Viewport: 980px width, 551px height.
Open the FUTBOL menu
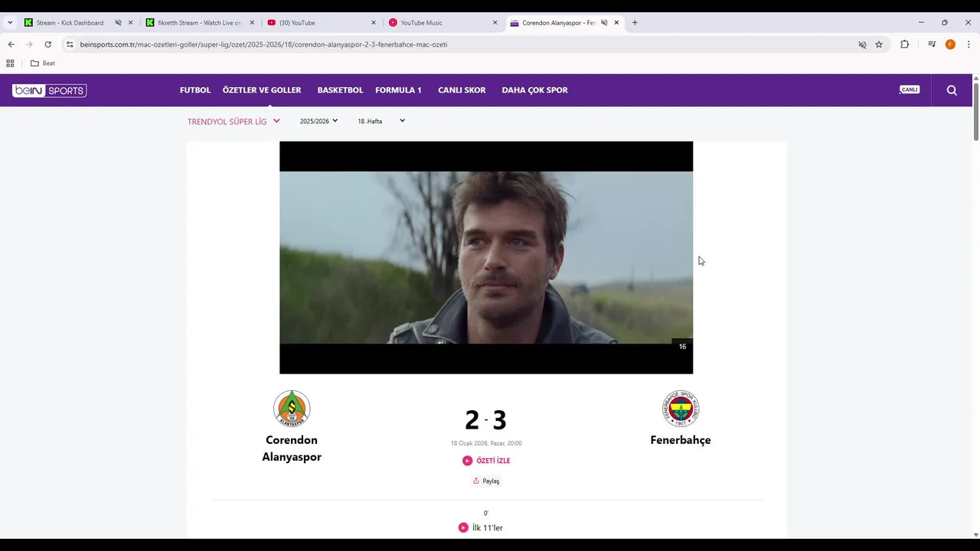pyautogui.click(x=195, y=90)
